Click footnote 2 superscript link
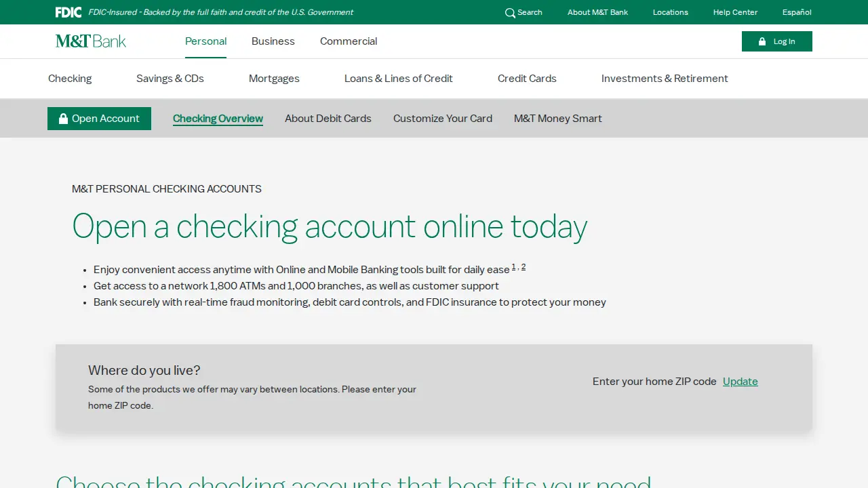Viewport: 868px width, 488px height. 524,267
